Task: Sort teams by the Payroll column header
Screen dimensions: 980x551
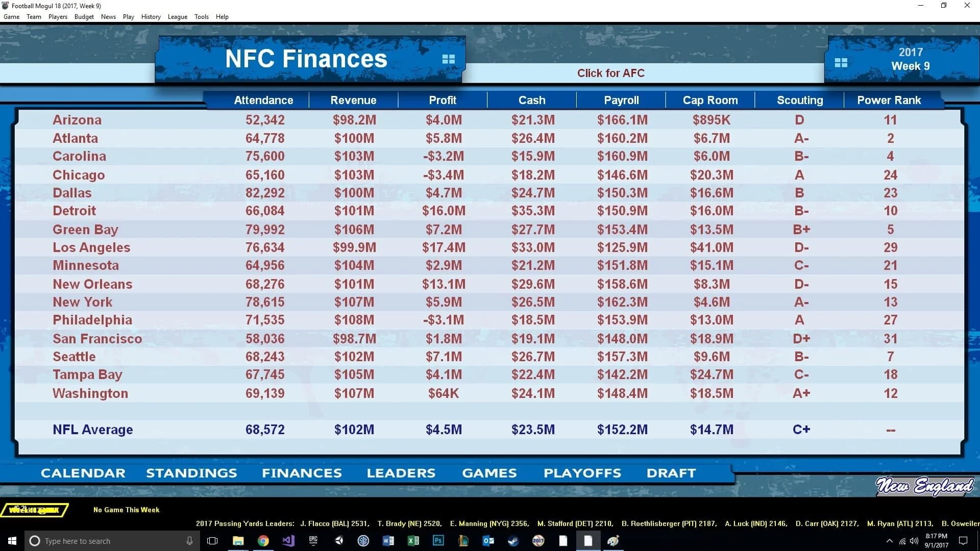Action: click(x=621, y=100)
